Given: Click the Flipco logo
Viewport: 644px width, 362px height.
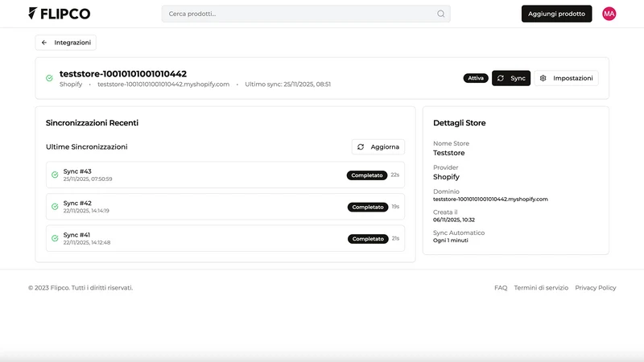Looking at the screenshot, I should (x=59, y=14).
